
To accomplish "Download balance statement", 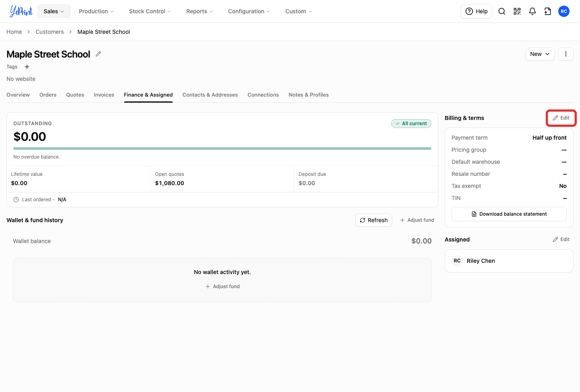I will click(509, 214).
